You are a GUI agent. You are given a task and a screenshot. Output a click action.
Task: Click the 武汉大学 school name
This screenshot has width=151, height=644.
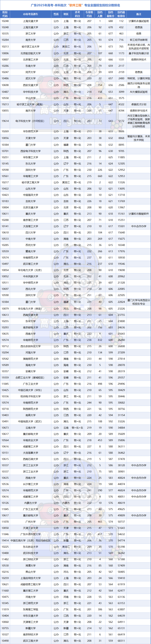click(31, 78)
